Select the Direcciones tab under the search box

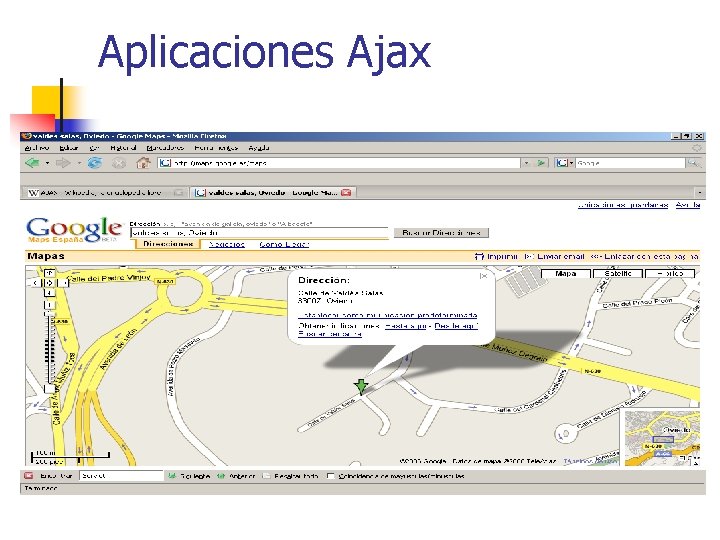coord(168,244)
